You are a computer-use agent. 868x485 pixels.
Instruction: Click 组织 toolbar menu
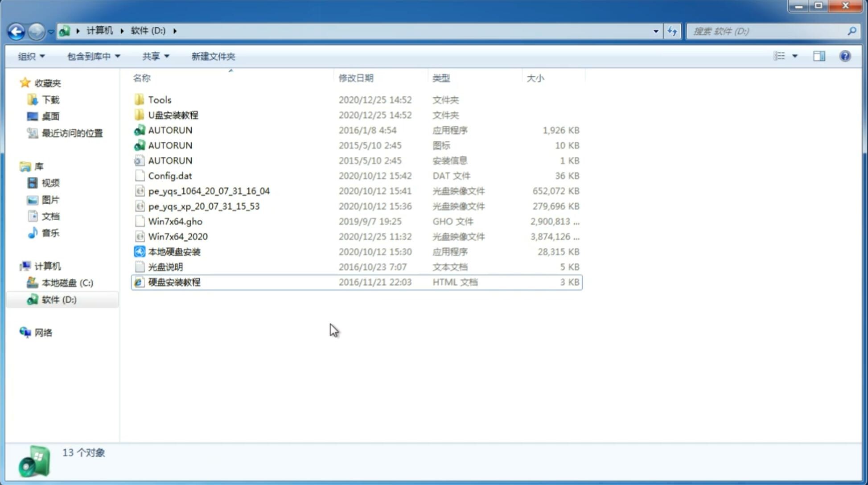tap(32, 56)
